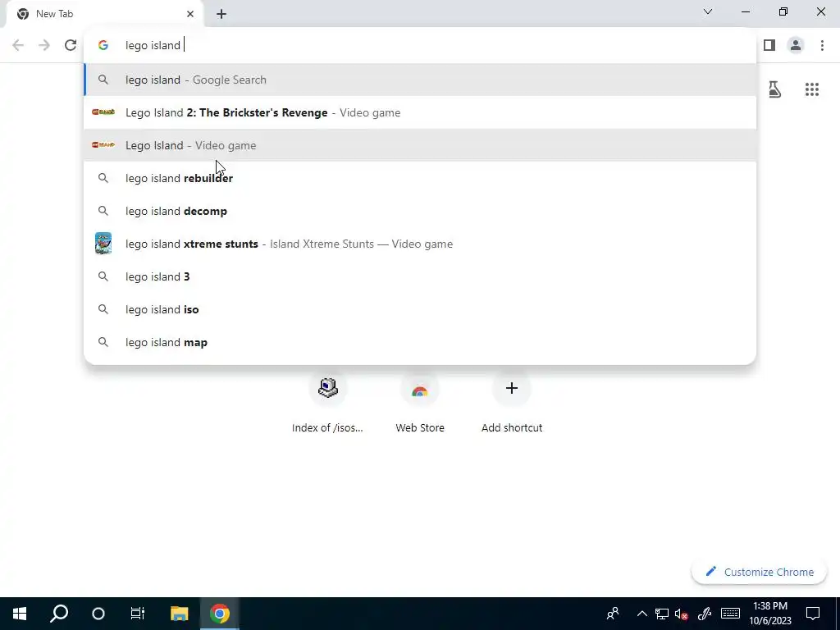
Task: Open the network status tray icon
Action: coord(662,614)
